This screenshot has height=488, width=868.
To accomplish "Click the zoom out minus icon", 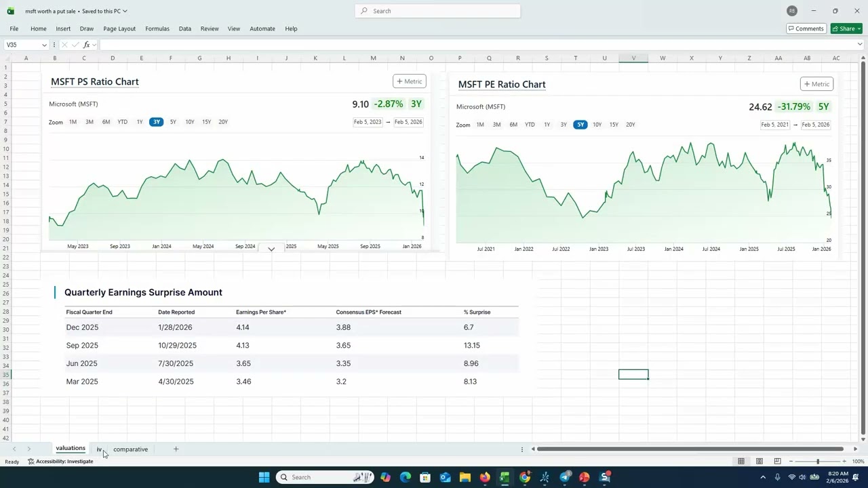I will pyautogui.click(x=790, y=462).
